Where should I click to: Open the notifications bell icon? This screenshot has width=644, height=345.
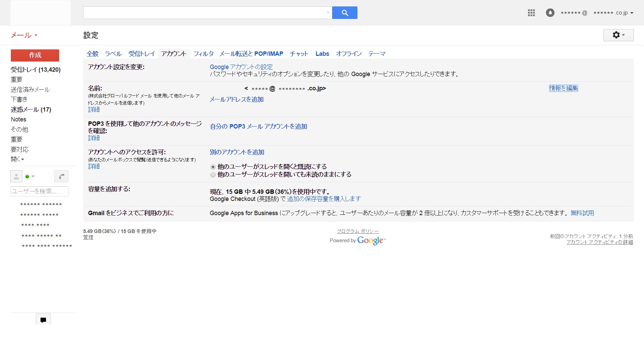(x=550, y=13)
